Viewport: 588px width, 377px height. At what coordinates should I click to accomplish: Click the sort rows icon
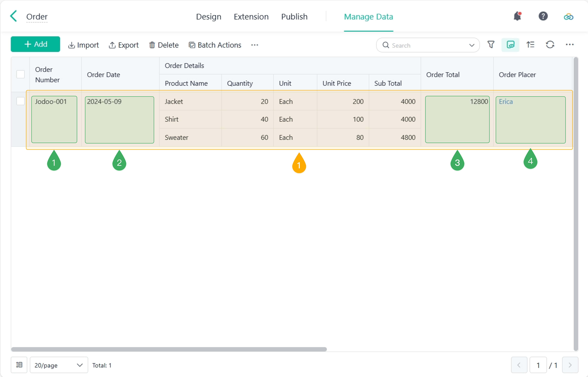tap(530, 45)
